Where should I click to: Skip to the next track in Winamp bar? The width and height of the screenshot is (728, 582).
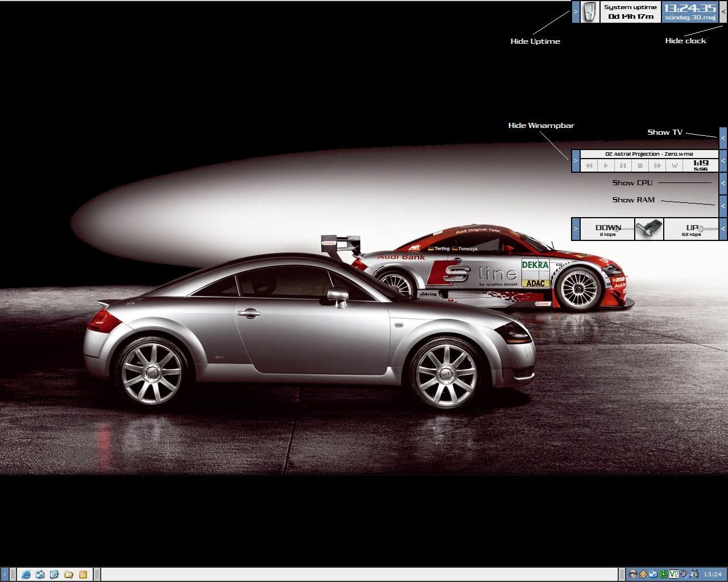[657, 165]
